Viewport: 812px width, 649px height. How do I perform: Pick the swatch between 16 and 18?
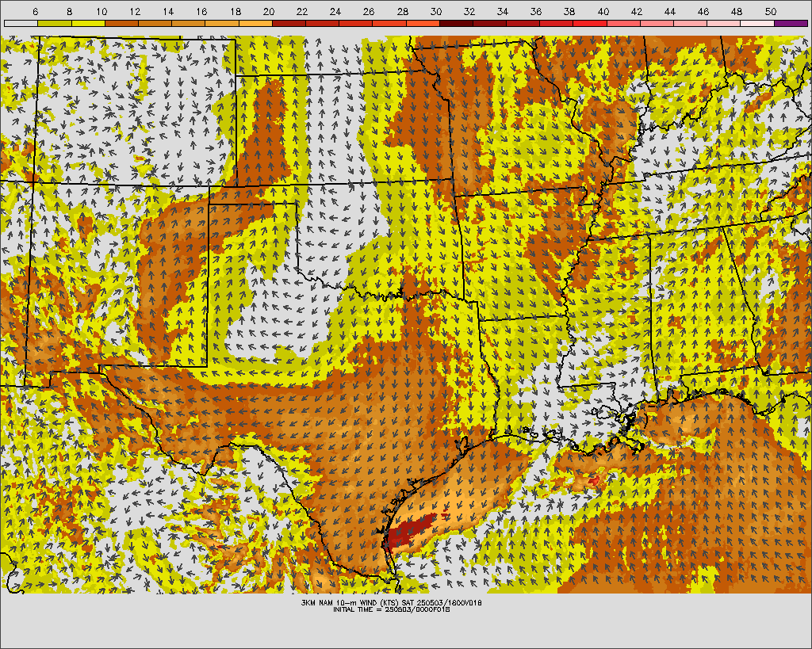click(x=222, y=23)
